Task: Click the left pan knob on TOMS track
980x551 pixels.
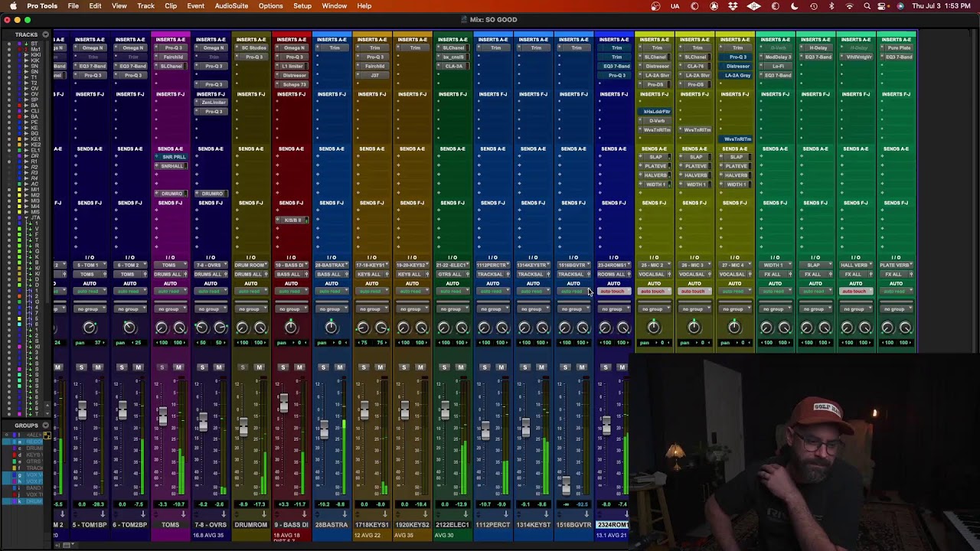Action: coord(162,328)
